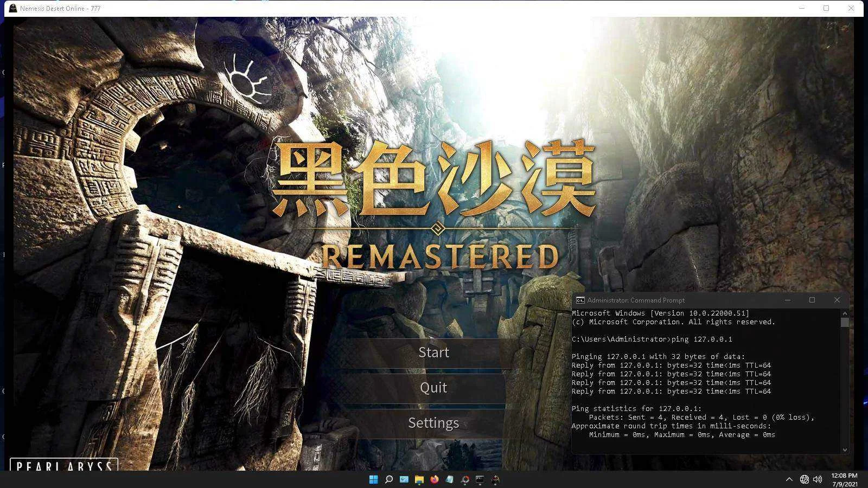
Task: Close the Command Prompt window
Action: (837, 300)
